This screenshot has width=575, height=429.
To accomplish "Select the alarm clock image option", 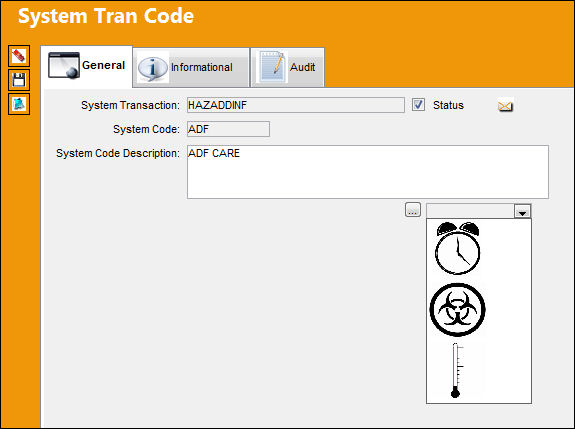I will 458,248.
